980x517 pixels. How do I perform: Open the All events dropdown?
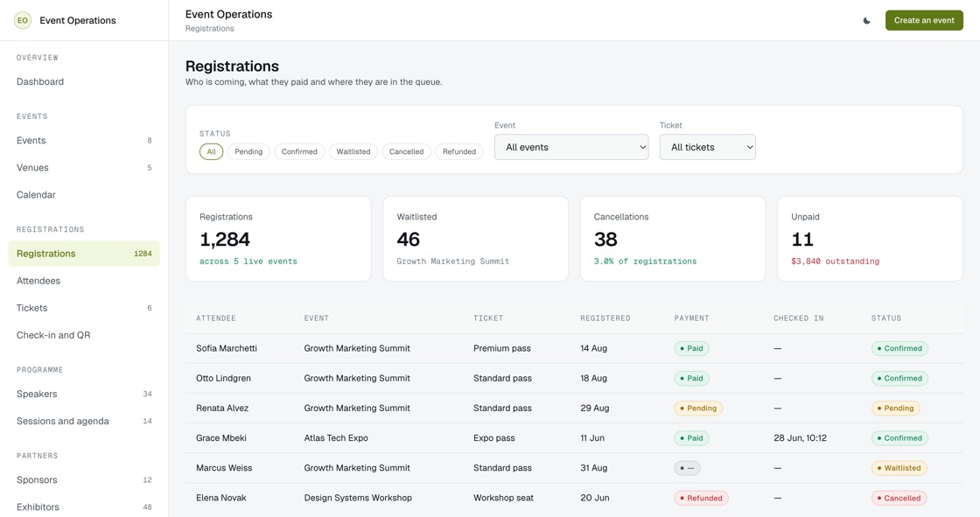[571, 147]
